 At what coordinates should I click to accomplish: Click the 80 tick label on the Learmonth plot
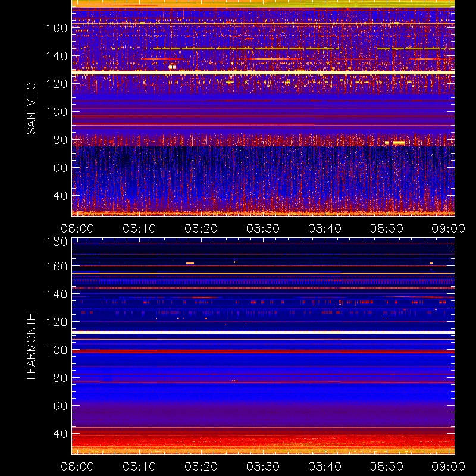[x=60, y=378]
